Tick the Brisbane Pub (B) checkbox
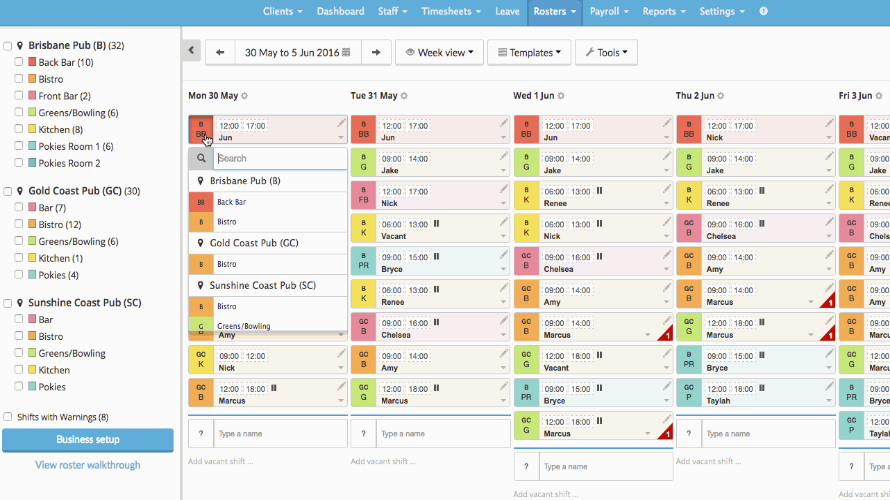 click(9, 46)
